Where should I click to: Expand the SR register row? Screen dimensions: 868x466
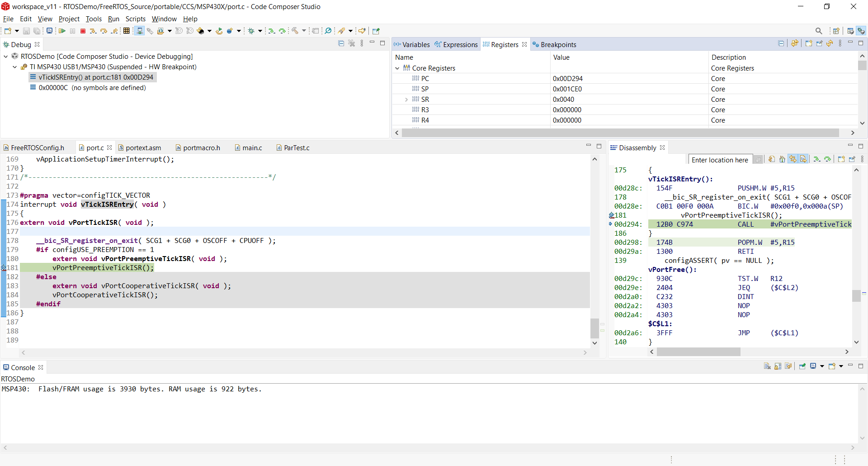click(406, 100)
